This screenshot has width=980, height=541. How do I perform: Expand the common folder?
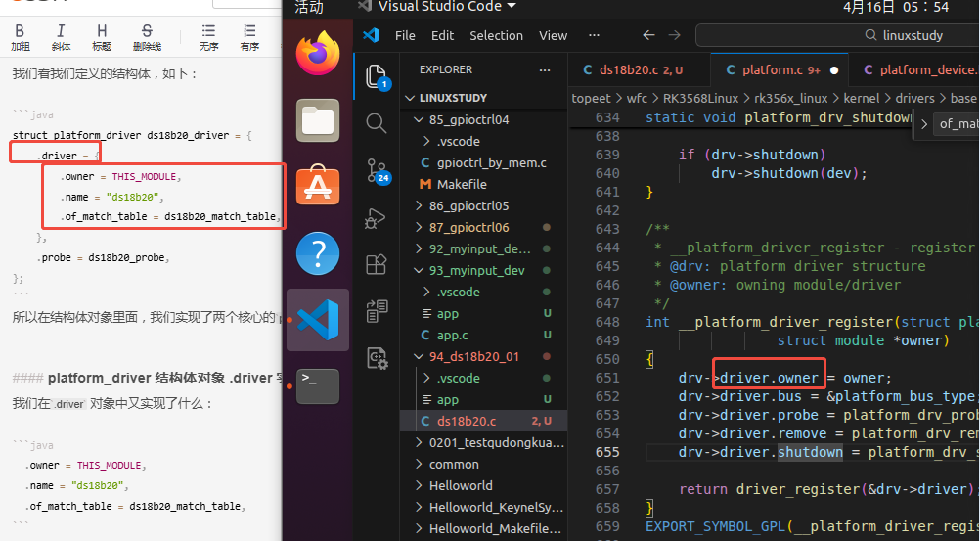click(484, 464)
